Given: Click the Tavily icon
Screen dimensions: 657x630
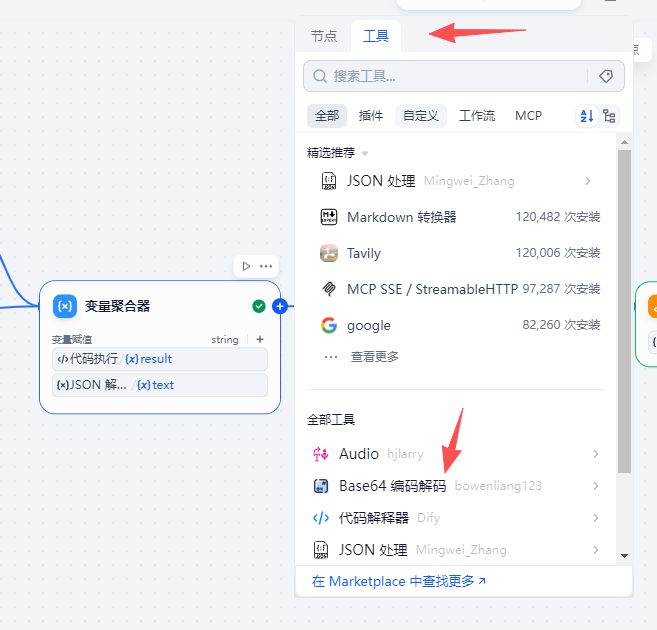Looking at the screenshot, I should tap(329, 253).
